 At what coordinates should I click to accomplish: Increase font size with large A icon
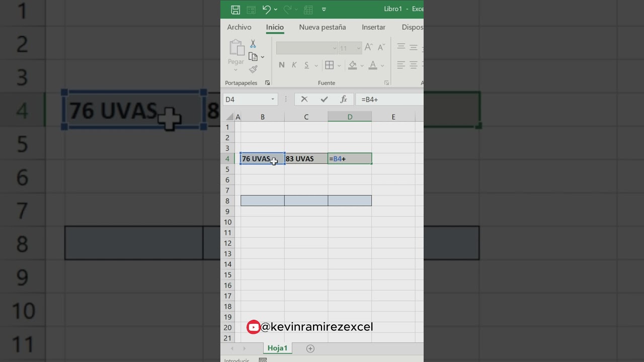[368, 47]
